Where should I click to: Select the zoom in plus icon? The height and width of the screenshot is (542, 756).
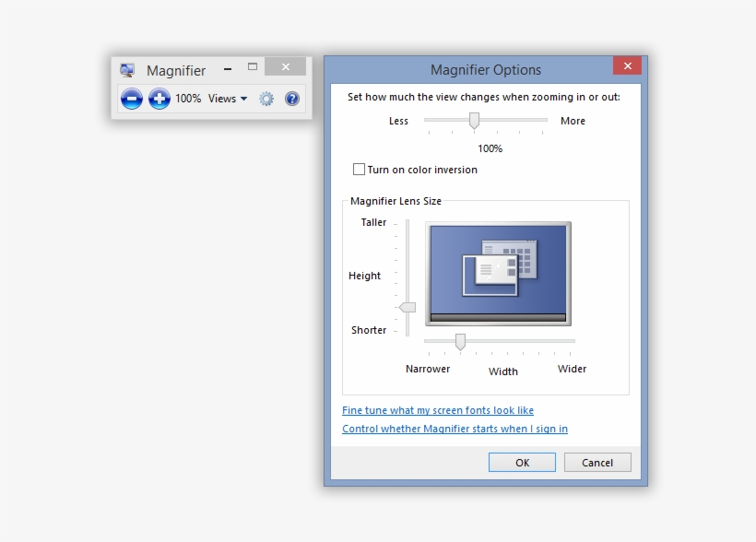pos(159,99)
